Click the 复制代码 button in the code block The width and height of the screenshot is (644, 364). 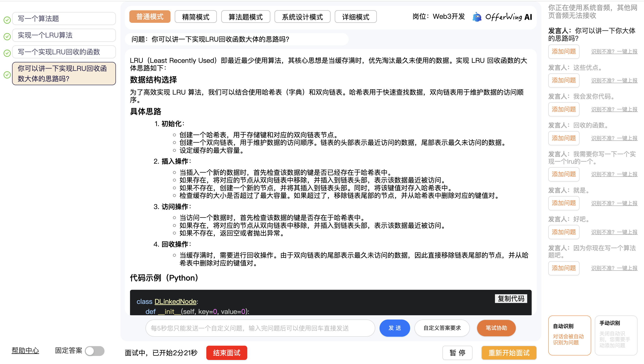(x=511, y=298)
